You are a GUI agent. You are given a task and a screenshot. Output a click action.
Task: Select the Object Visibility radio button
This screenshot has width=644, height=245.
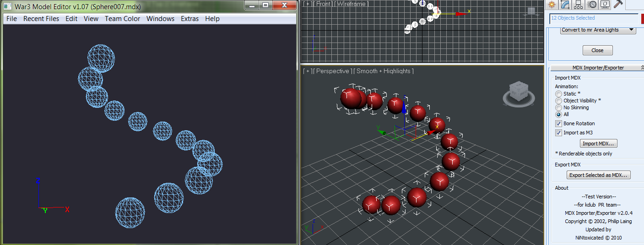tap(558, 101)
